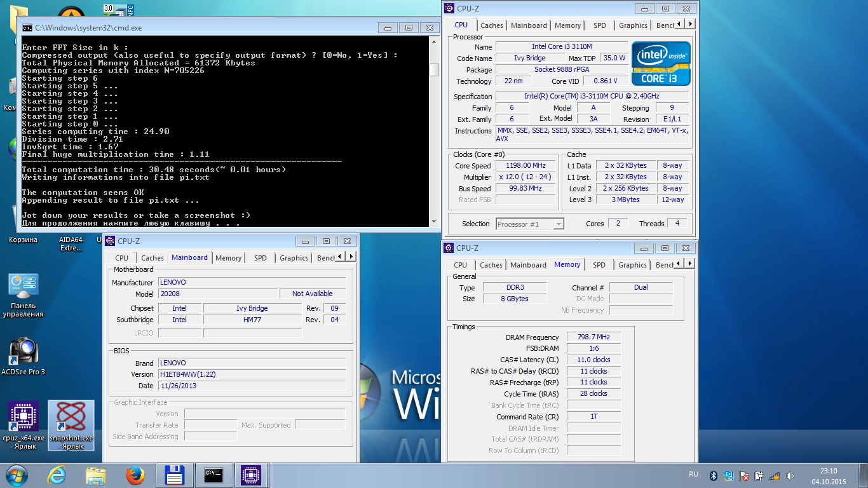This screenshot has width=868, height=488.
Task: Click the BIOS Version H1ET84WW(1.22)
Action: (252, 374)
